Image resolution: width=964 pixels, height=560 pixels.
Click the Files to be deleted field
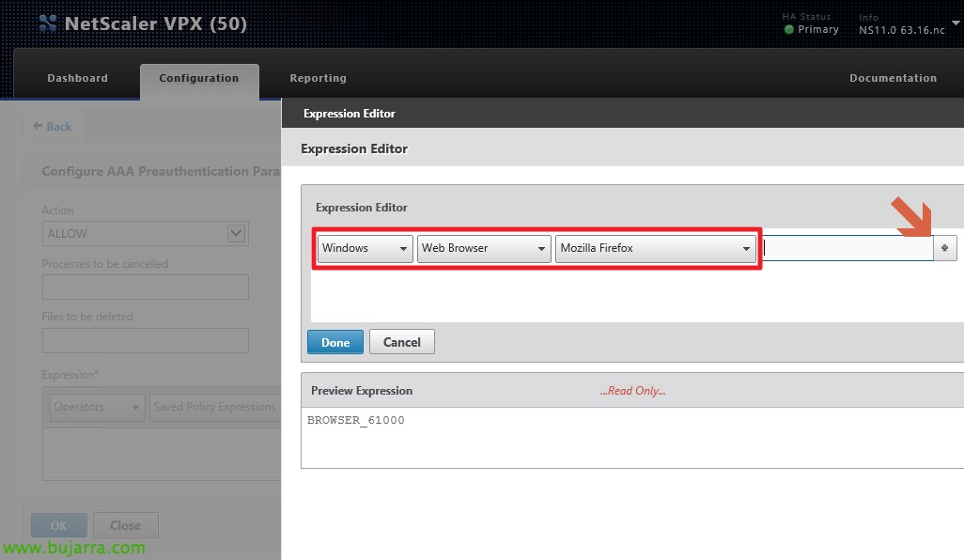pyautogui.click(x=145, y=340)
